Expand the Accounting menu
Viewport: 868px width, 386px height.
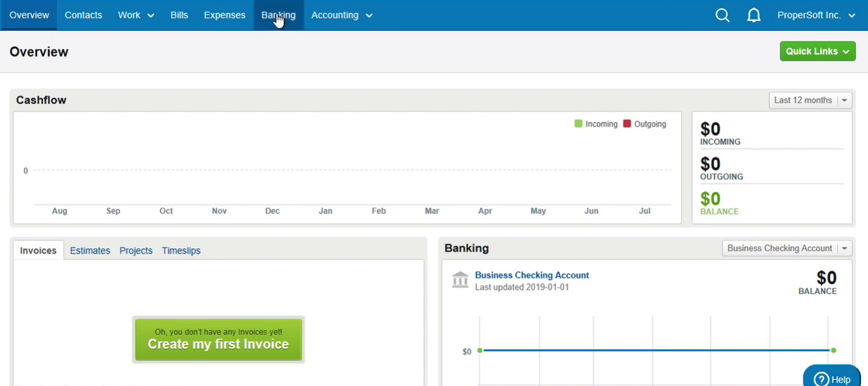[x=342, y=15]
